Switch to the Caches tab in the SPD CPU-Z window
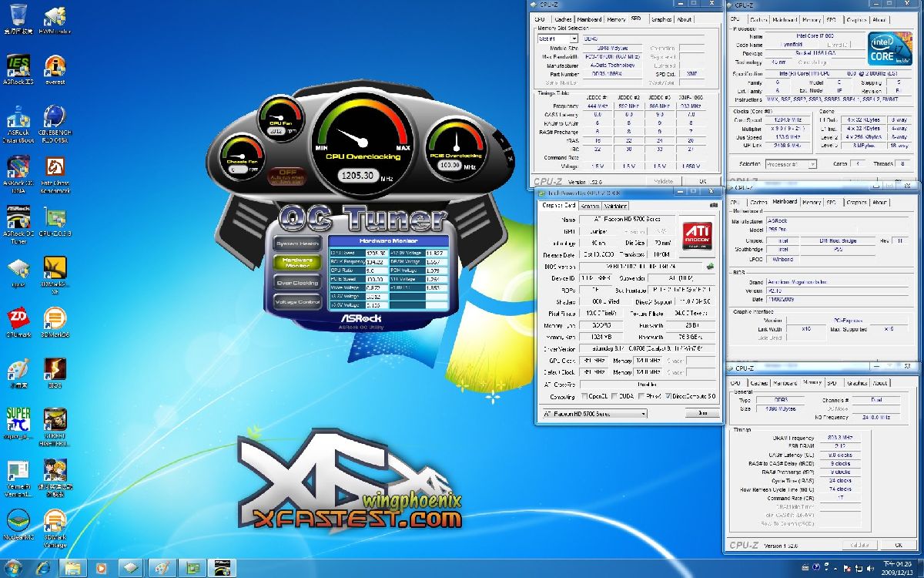Screen dimensions: 924x578 tap(563, 19)
